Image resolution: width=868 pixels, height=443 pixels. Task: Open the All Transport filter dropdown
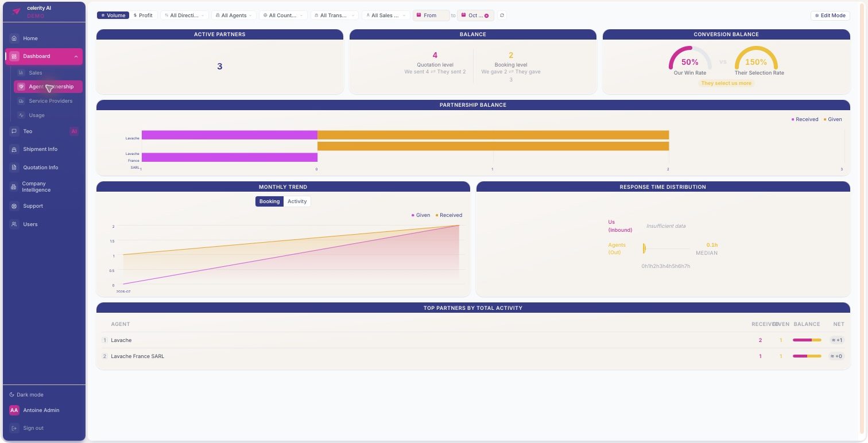(x=335, y=15)
